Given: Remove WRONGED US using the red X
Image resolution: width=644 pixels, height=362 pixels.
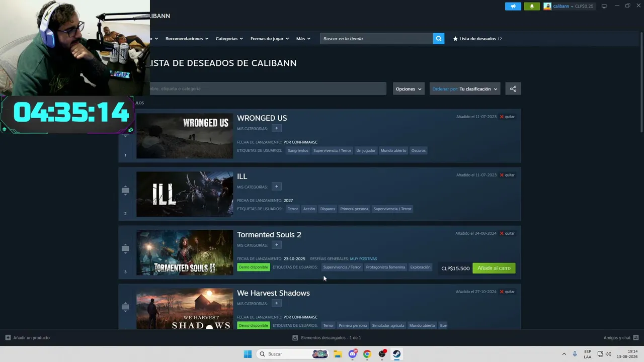Looking at the screenshot, I should [x=507, y=117].
